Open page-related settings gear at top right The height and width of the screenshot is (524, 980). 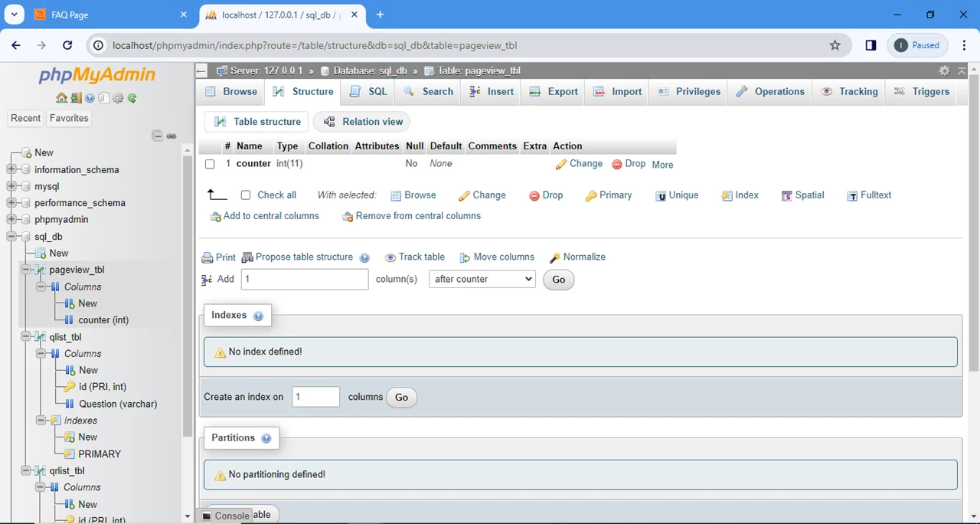tap(944, 70)
